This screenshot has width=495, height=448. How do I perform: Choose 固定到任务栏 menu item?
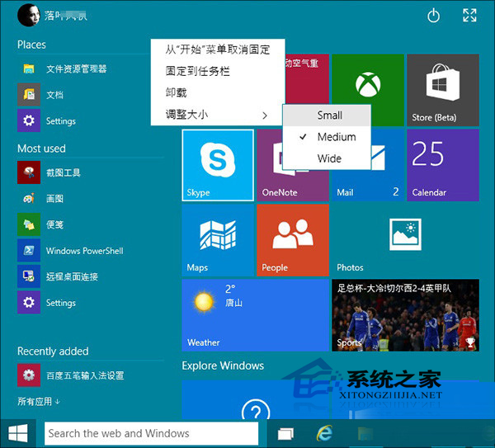pos(218,71)
